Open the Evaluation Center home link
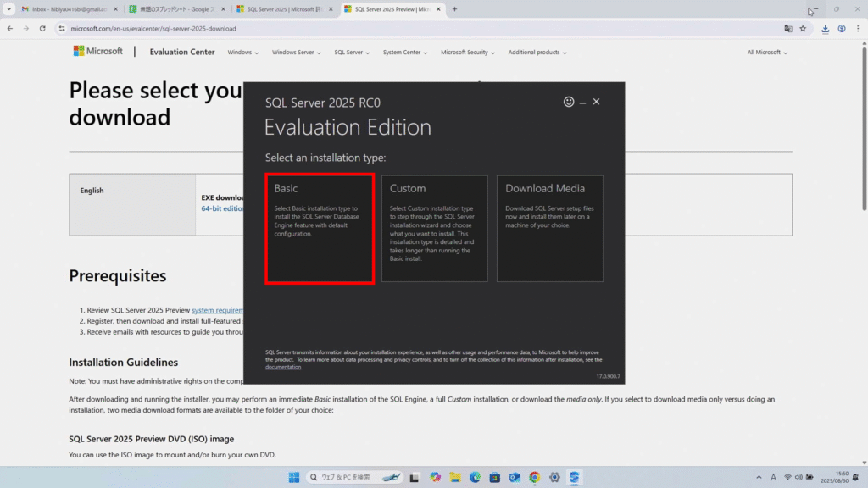Screen dimensions: 868x488 tap(182, 52)
